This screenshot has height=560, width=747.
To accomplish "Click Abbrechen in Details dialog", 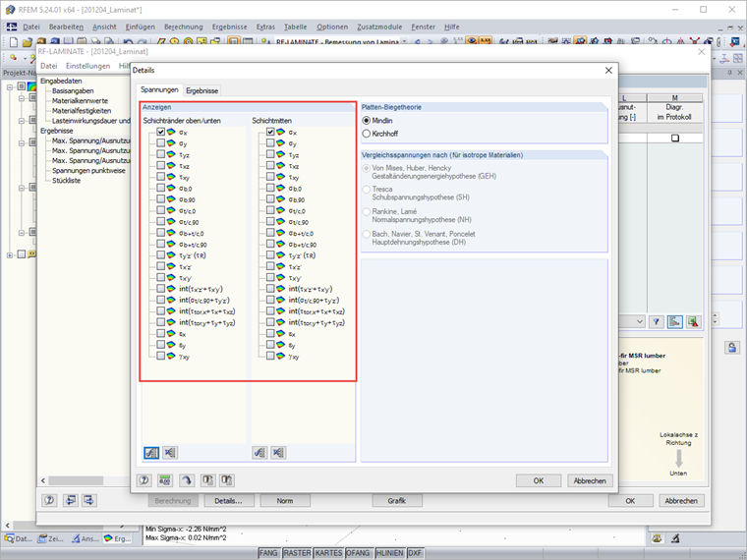I will 590,480.
